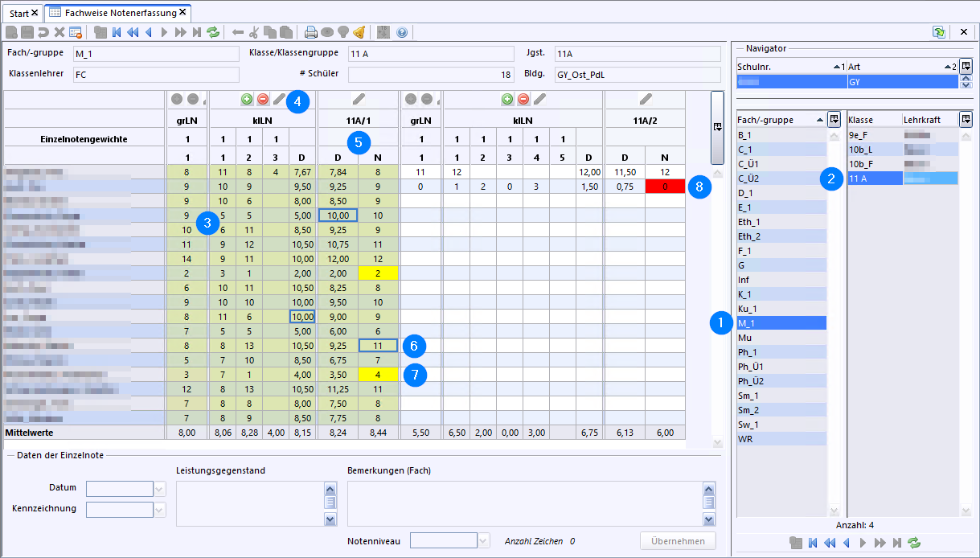Click the paste clipboard icon

pyautogui.click(x=285, y=32)
